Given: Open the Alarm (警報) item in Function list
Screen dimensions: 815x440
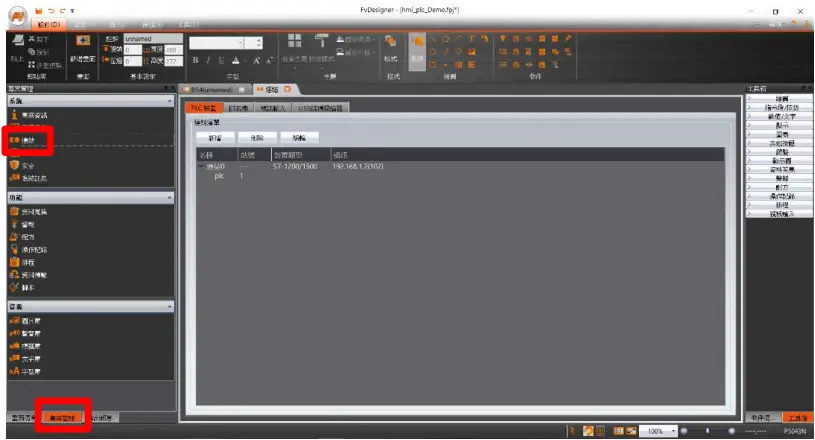Looking at the screenshot, I should coord(22,224).
